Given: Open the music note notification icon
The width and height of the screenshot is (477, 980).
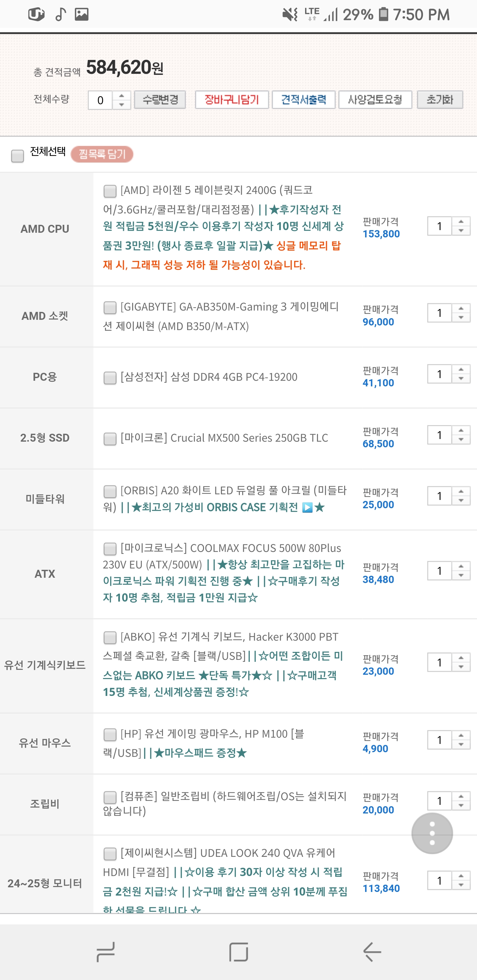Looking at the screenshot, I should coord(61,15).
